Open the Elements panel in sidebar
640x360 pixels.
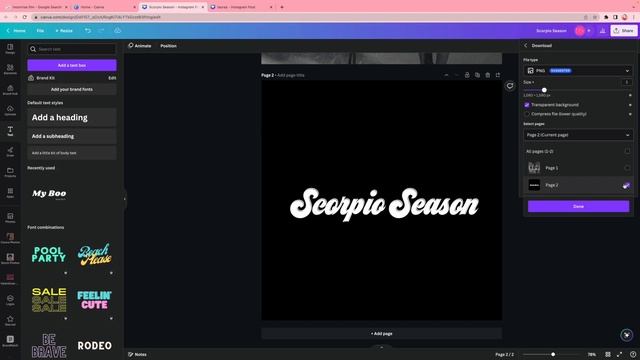[10, 69]
